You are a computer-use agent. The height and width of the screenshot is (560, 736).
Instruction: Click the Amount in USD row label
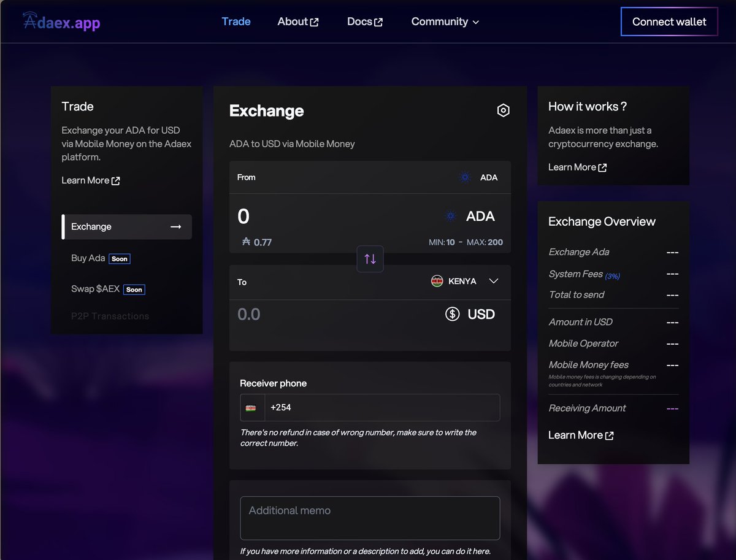coord(580,322)
